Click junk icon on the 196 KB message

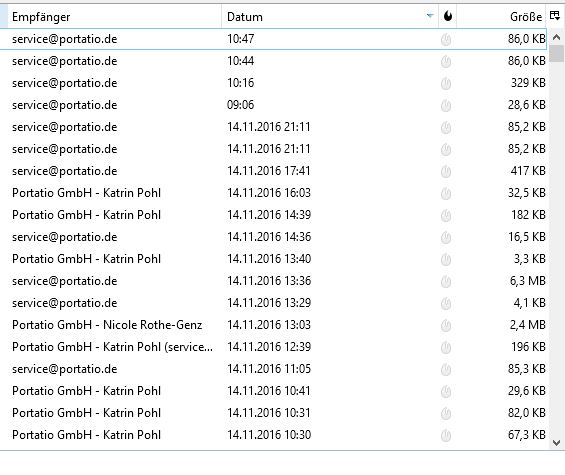[x=446, y=347]
